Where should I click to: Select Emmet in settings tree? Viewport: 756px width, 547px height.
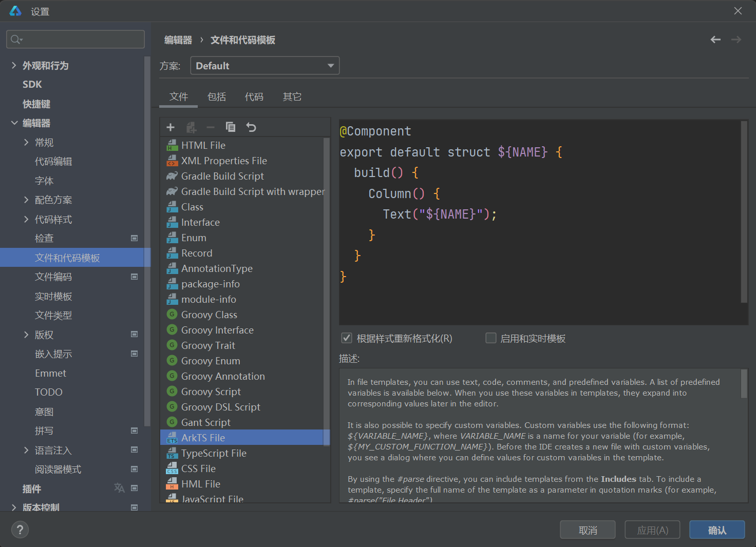pyautogui.click(x=50, y=373)
